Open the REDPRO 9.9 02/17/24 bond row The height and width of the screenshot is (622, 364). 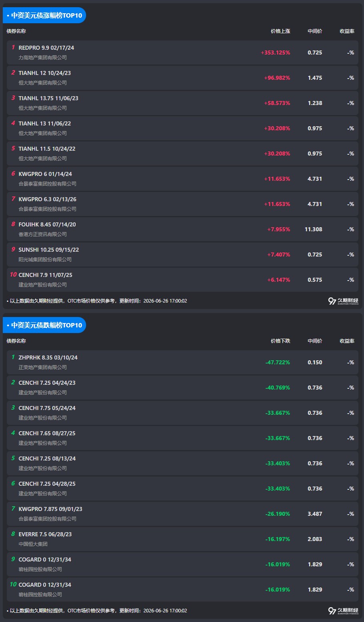pos(183,53)
